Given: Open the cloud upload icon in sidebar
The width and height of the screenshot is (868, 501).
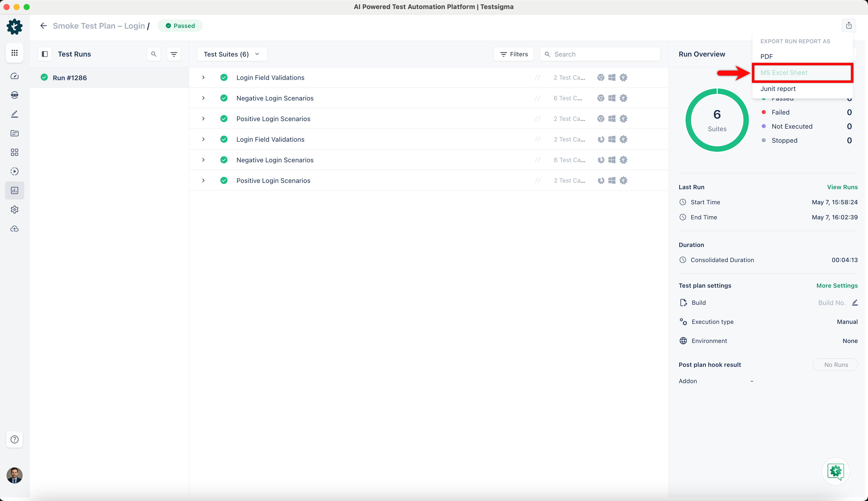Looking at the screenshot, I should click(15, 228).
